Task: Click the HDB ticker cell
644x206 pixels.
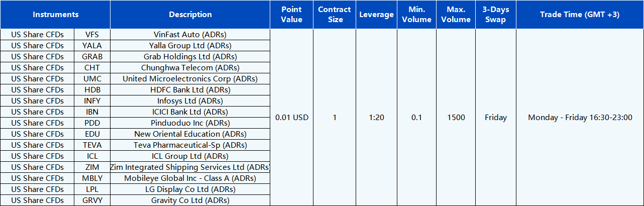Action: coord(92,90)
